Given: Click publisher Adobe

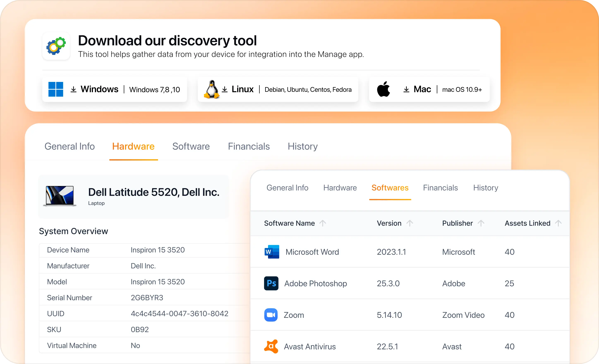Looking at the screenshot, I should (x=454, y=284).
